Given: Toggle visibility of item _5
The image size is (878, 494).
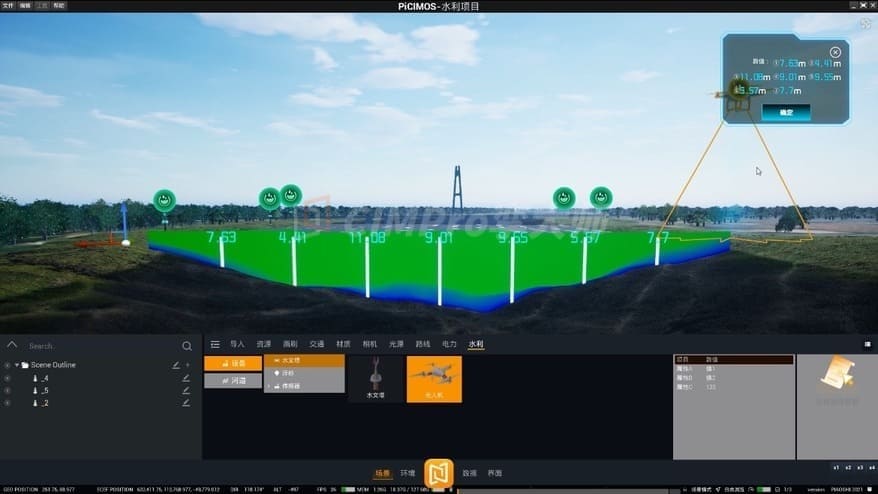Looking at the screenshot, I should [8, 391].
